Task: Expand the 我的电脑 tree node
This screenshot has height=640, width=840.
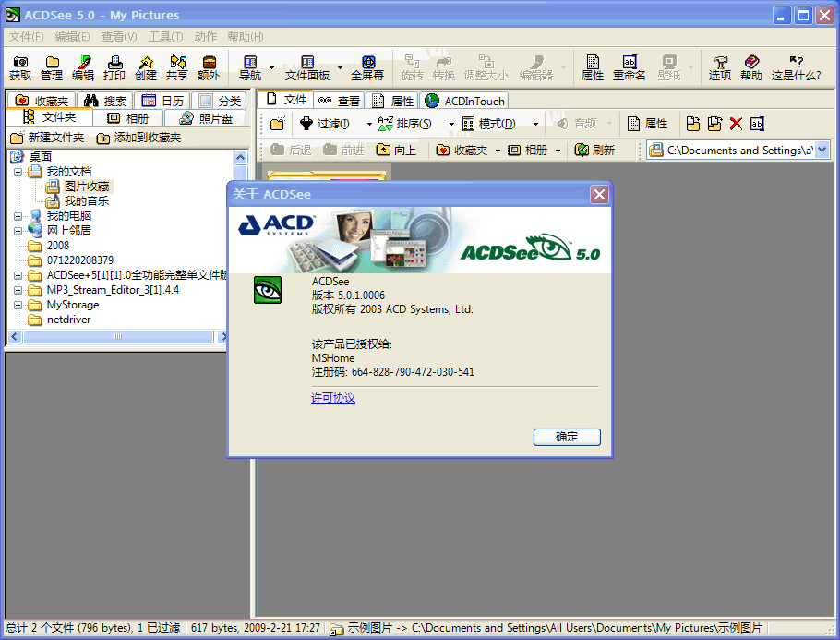Action: click(x=18, y=216)
